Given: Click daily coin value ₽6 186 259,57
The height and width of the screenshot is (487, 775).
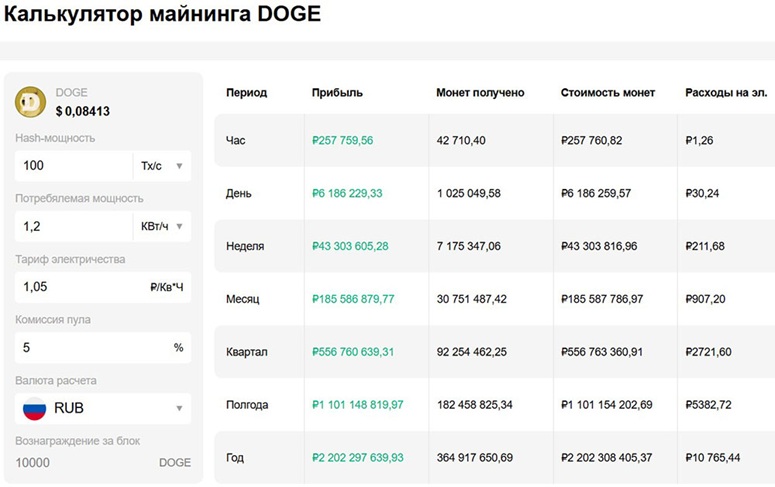Looking at the screenshot, I should pos(596,193).
